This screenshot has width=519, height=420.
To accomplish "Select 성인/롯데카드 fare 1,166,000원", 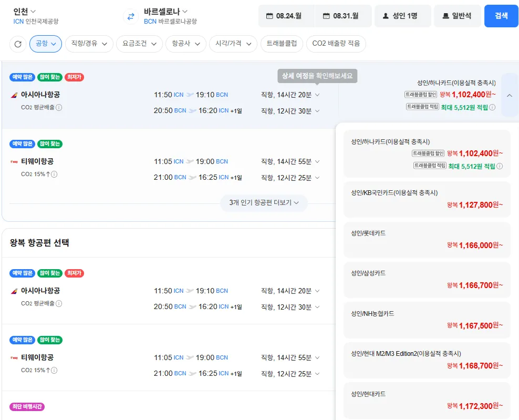I will (427, 240).
